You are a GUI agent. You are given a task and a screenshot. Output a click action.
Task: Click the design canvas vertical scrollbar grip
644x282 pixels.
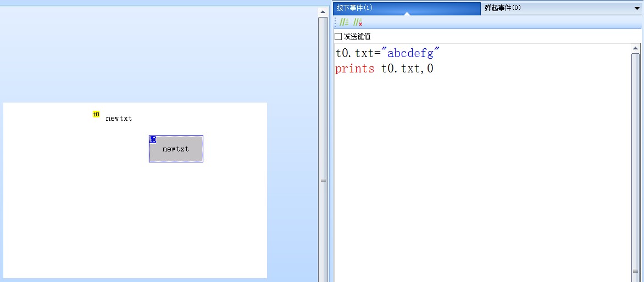[323, 179]
